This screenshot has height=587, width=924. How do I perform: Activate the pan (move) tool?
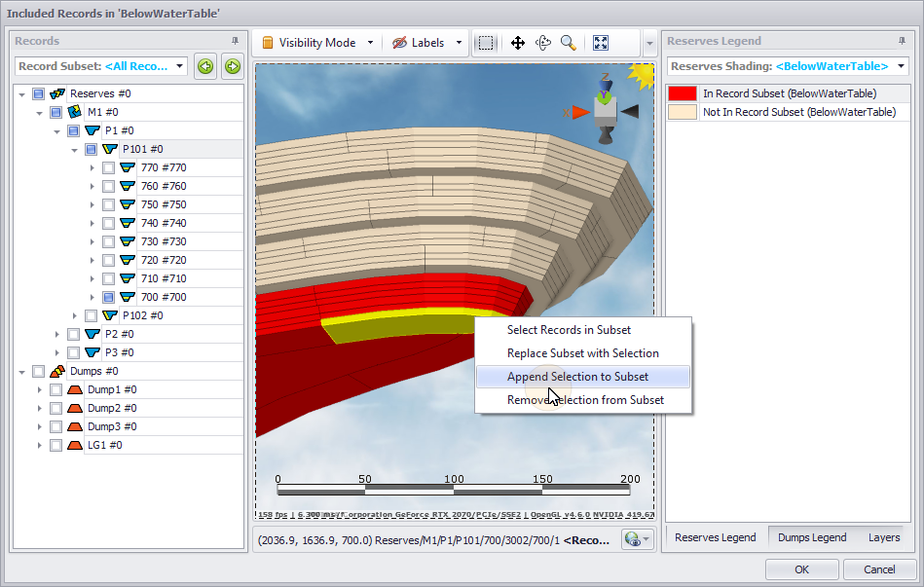(518, 43)
